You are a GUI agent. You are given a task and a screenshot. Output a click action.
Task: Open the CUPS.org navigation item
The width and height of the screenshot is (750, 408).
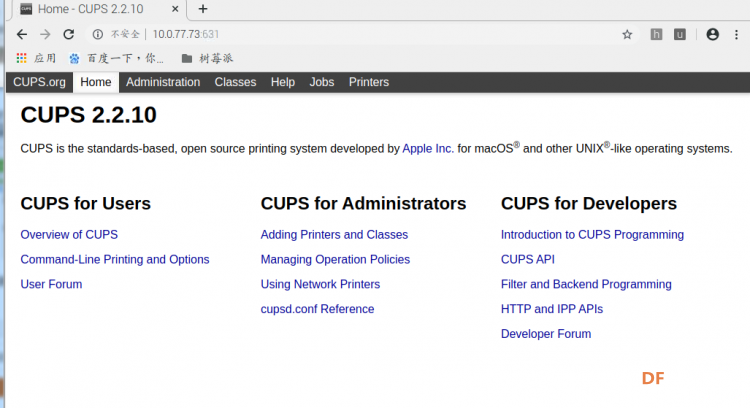click(39, 82)
